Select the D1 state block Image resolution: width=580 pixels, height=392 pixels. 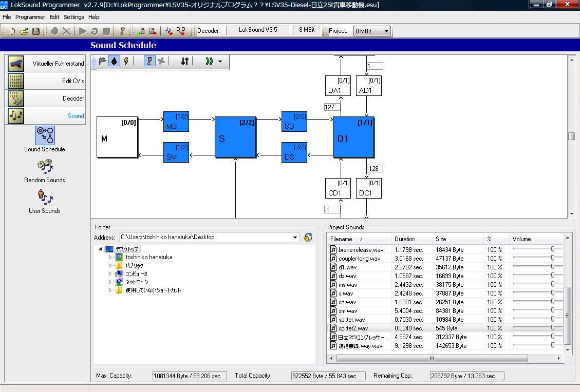pos(353,137)
